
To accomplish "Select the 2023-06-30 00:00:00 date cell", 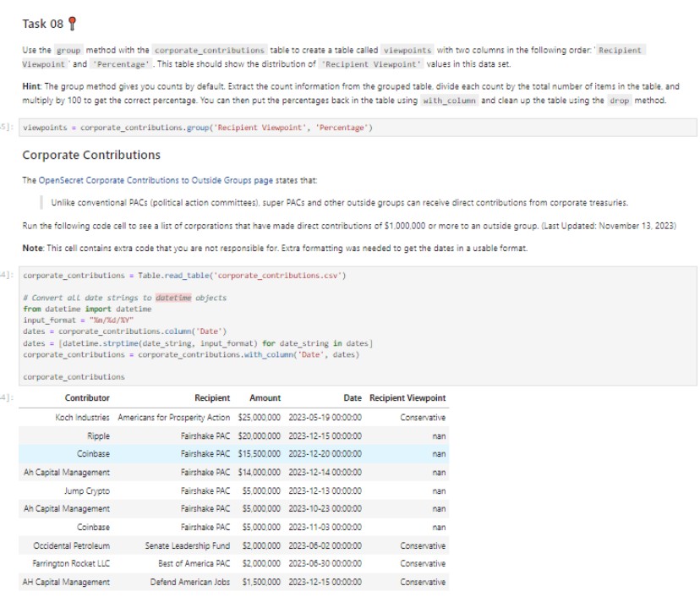I will pos(325,563).
